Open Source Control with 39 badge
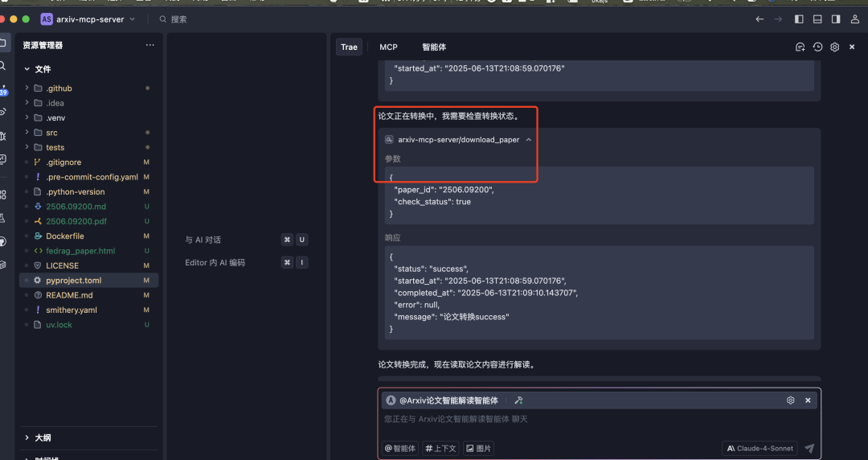Image resolution: width=868 pixels, height=460 pixels. [x=2, y=90]
